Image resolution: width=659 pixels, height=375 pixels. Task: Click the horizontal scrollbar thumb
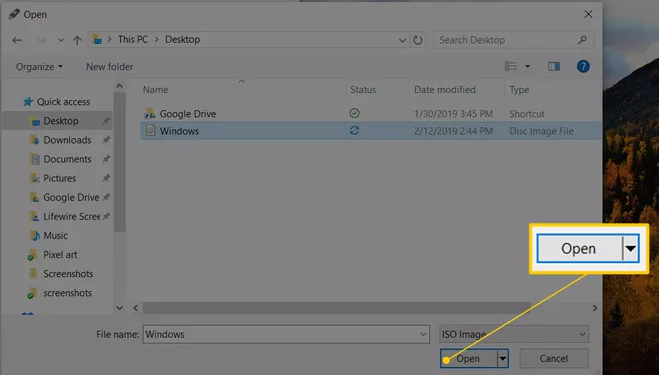pos(336,308)
